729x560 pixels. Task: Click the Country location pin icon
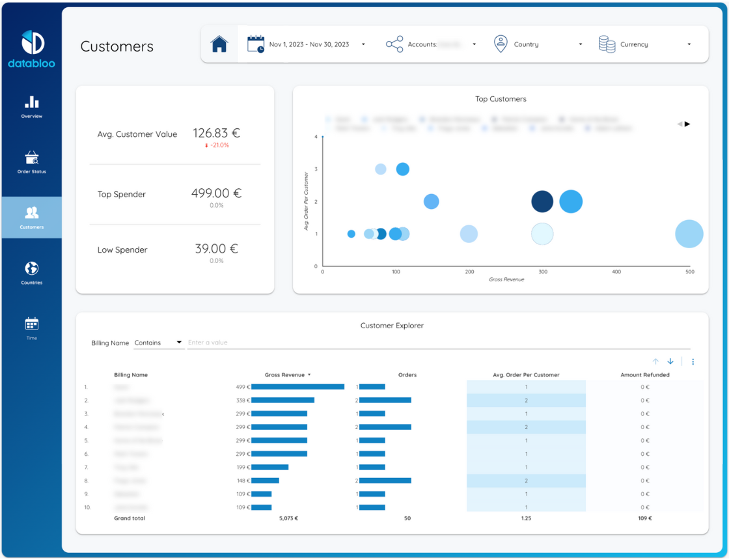[x=501, y=44]
